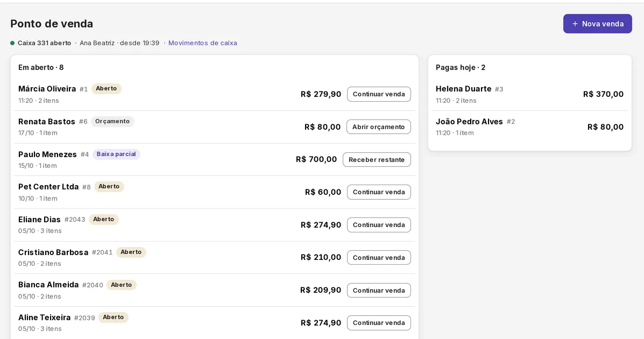Click Receber restante for Paulo Menezes

coord(377,159)
